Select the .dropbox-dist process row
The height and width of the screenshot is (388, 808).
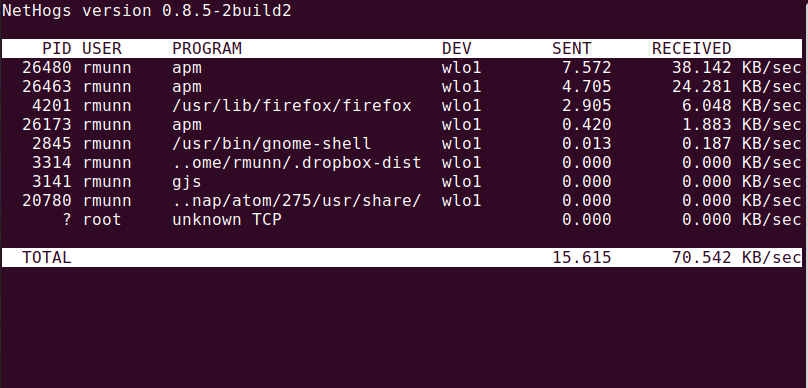coord(402,163)
